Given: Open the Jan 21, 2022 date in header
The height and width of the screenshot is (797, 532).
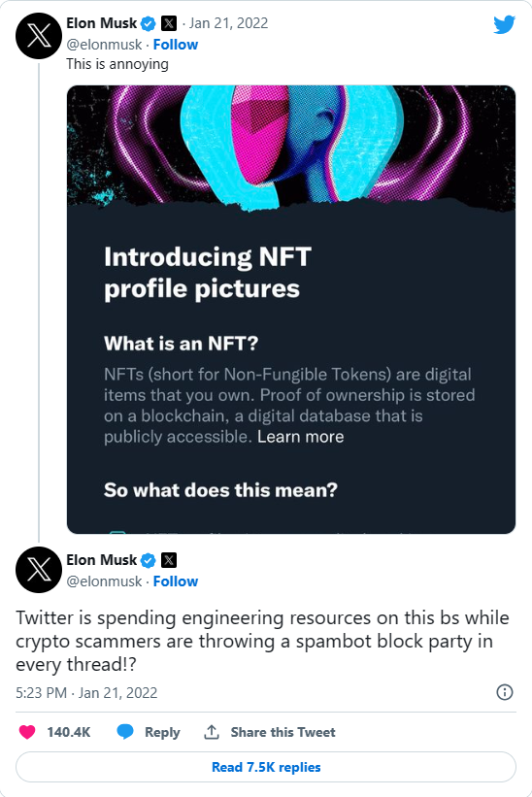Looking at the screenshot, I should pyautogui.click(x=228, y=23).
